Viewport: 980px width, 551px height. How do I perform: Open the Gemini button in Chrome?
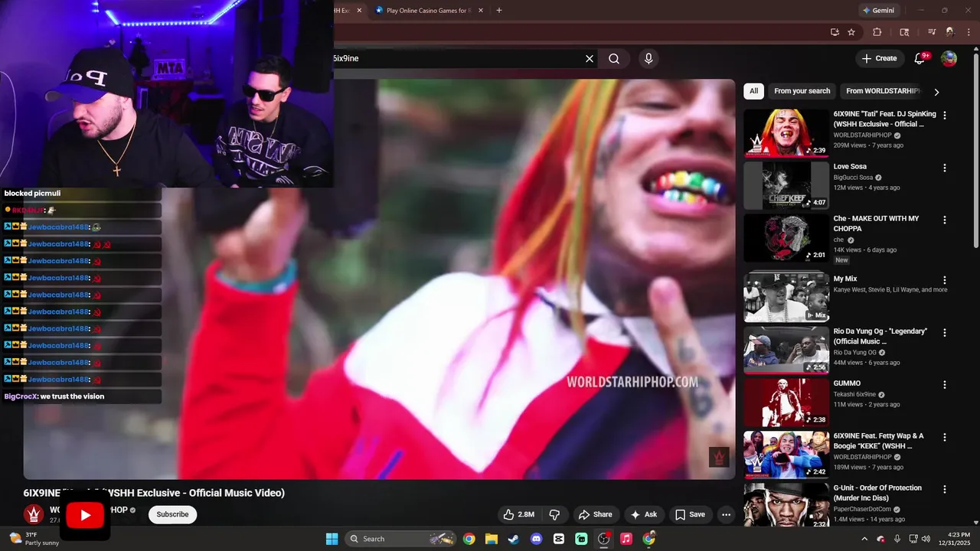point(879,11)
